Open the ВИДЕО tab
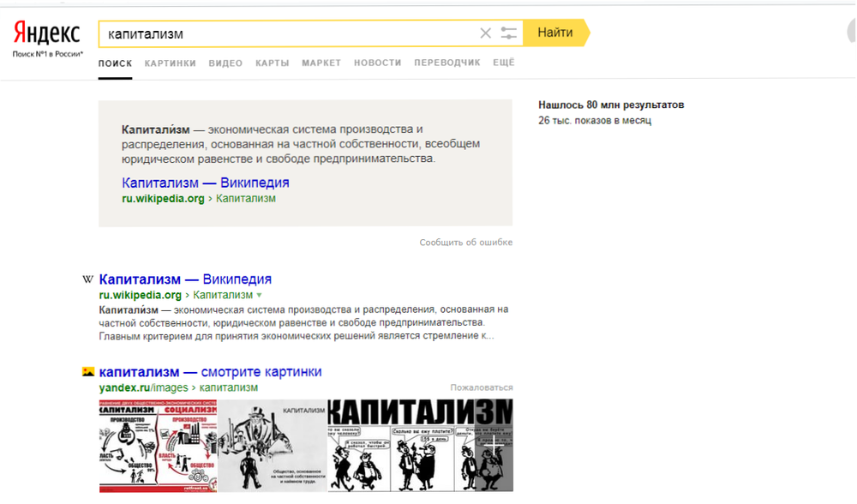This screenshot has width=857, height=504. pyautogui.click(x=225, y=63)
